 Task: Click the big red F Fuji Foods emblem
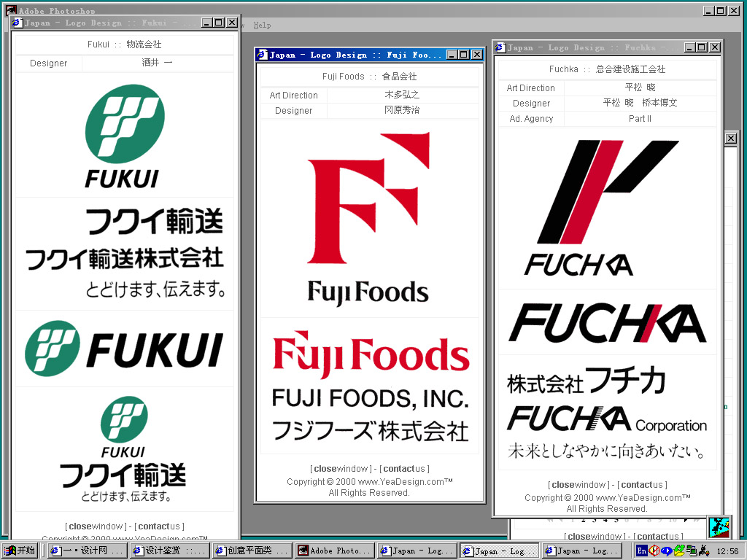368,198
